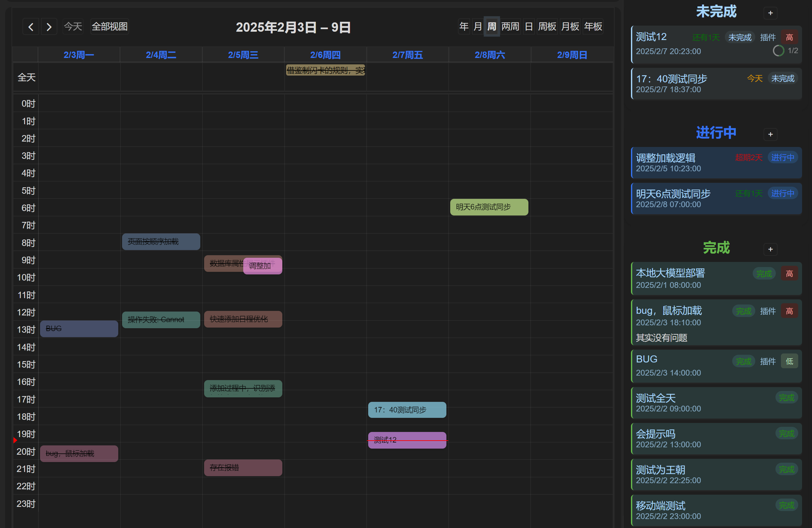Open the 全部视图 view selector
The image size is (812, 528).
pyautogui.click(x=110, y=27)
